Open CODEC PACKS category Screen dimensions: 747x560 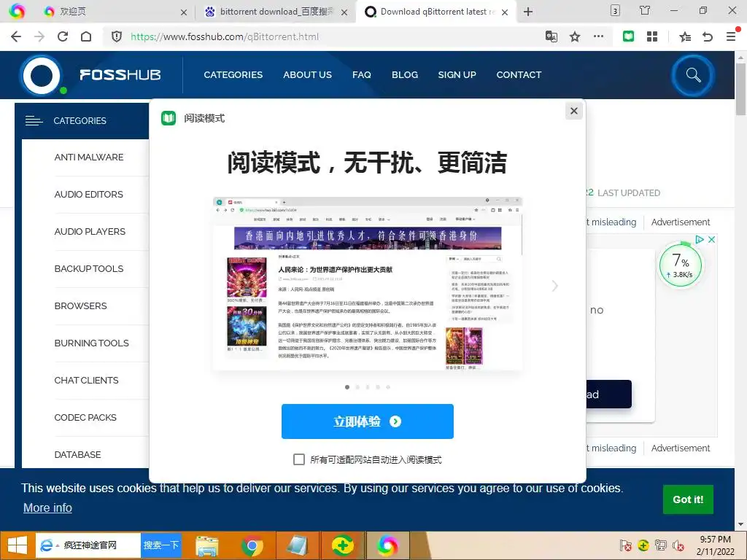85,417
